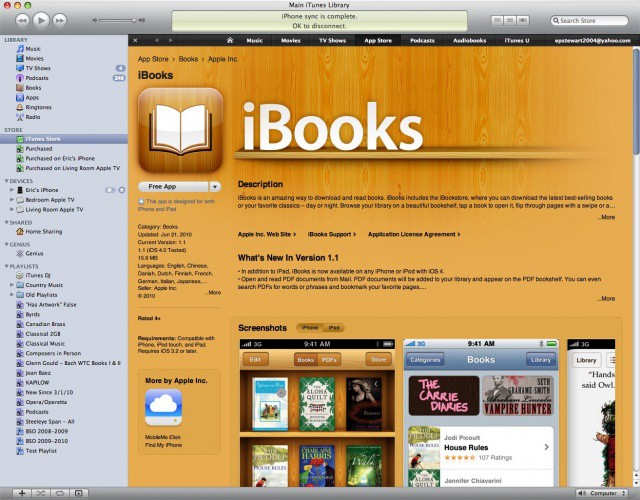
Task: Select Home Sharing in the sidebar
Action: pyautogui.click(x=44, y=231)
